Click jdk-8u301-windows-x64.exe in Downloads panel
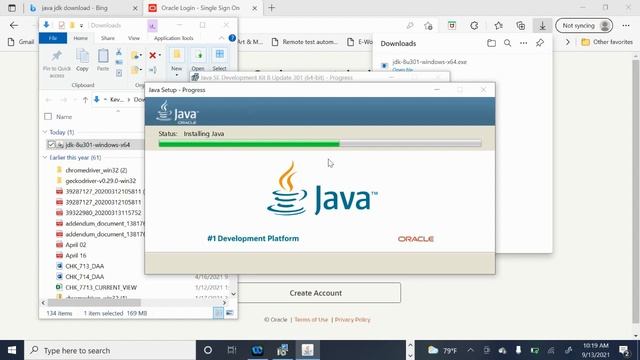The image size is (640, 360). coord(429,62)
